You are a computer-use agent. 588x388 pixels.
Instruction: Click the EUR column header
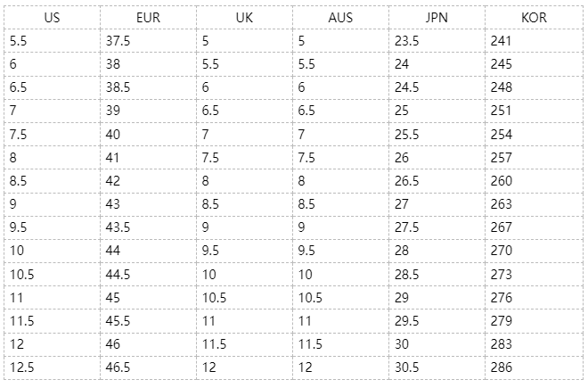coord(149,18)
